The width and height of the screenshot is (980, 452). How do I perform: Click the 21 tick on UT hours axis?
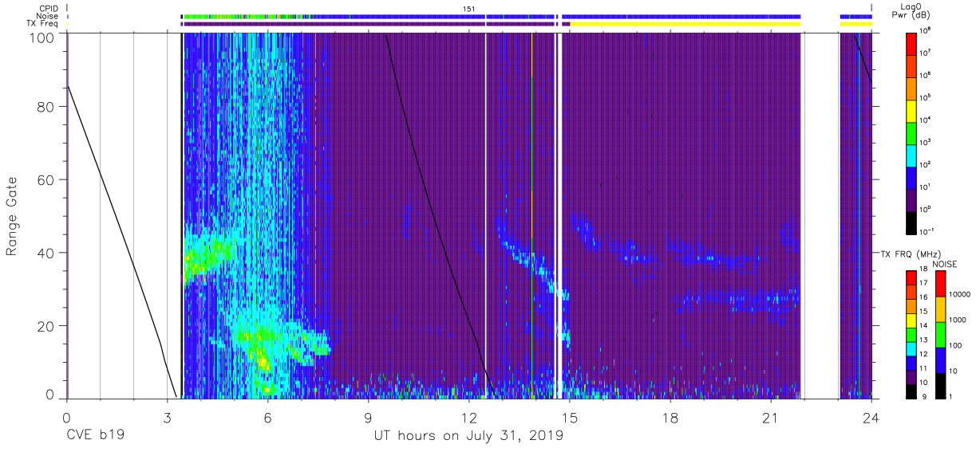click(x=770, y=417)
